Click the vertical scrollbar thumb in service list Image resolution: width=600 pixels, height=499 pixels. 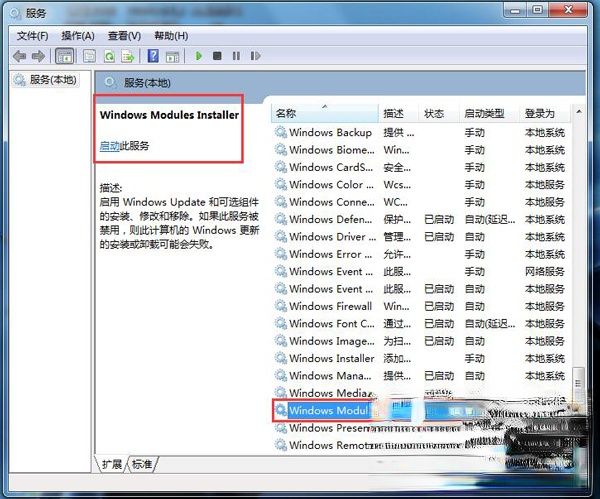pyautogui.click(x=578, y=383)
